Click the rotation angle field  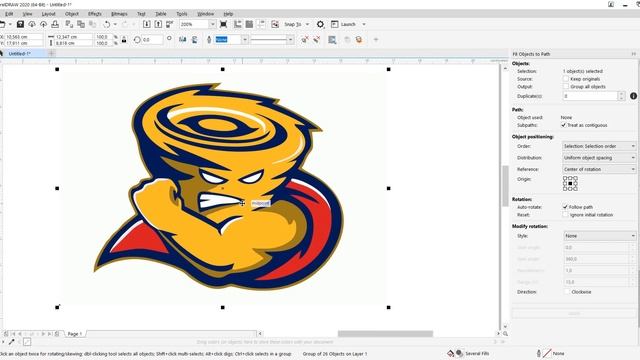pyautogui.click(x=151, y=40)
